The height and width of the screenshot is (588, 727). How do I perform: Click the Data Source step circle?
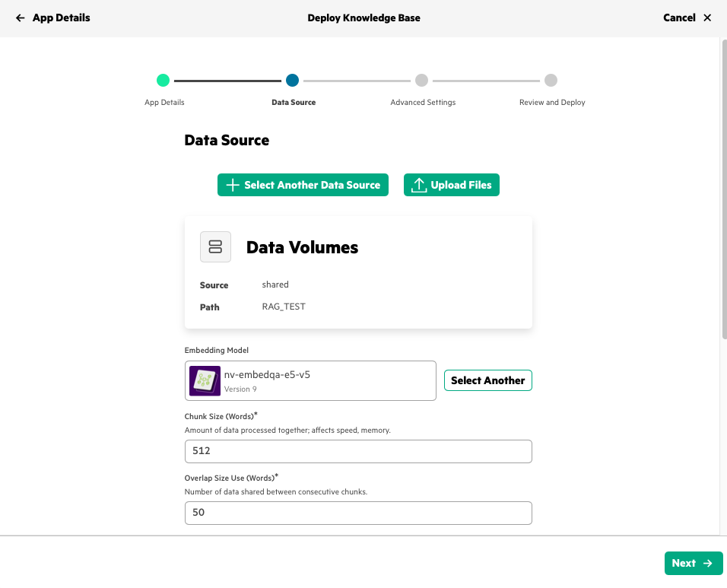tap(292, 80)
